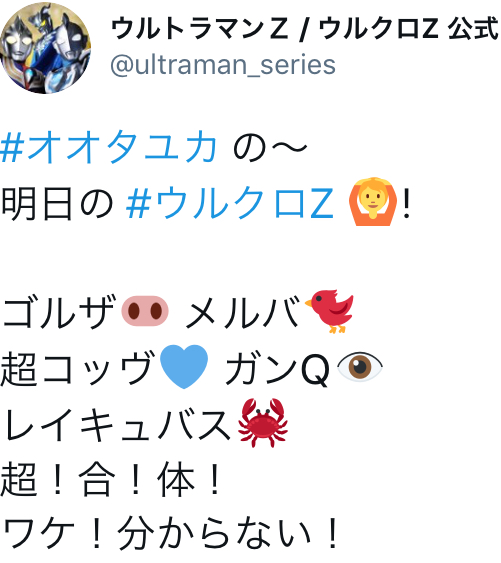Click the eye emoji after ガンQ
This screenshot has width=501, height=563.
(x=359, y=367)
